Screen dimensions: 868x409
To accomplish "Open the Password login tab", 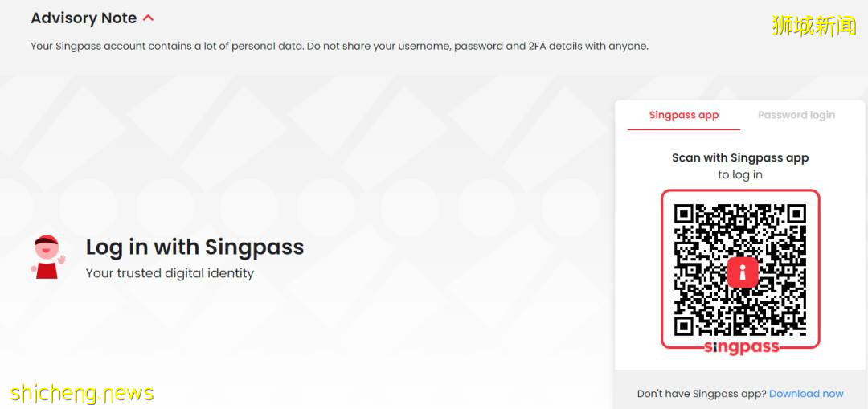I will pyautogui.click(x=796, y=115).
